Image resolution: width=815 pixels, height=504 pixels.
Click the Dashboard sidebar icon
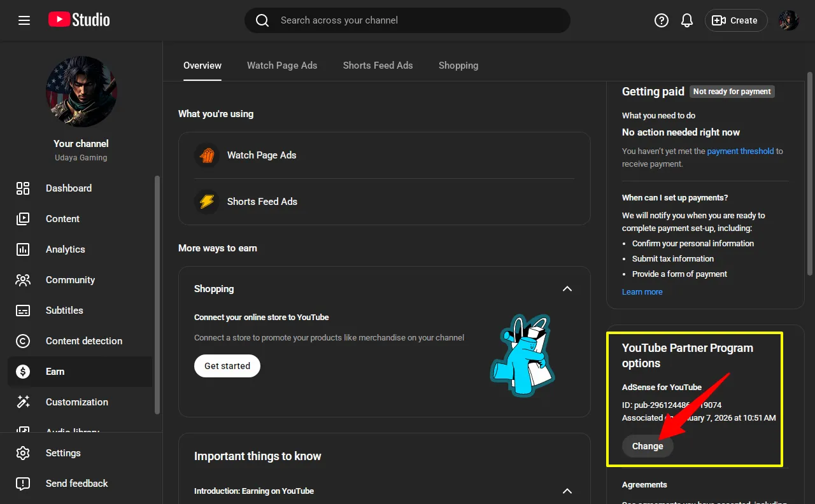click(x=23, y=188)
